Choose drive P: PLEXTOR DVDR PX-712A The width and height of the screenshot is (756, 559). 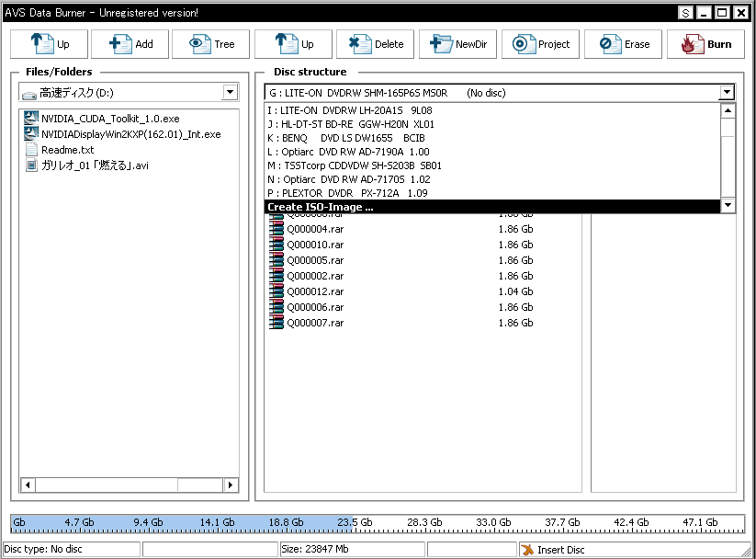(x=491, y=193)
